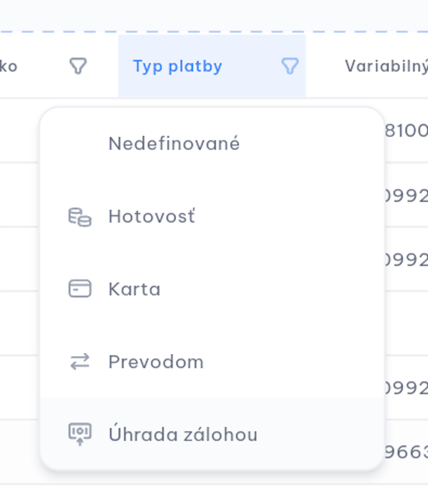Viewport: 428px width, 504px height.
Task: Open the blue filter icon in Typ platby
Action: pyautogui.click(x=290, y=66)
